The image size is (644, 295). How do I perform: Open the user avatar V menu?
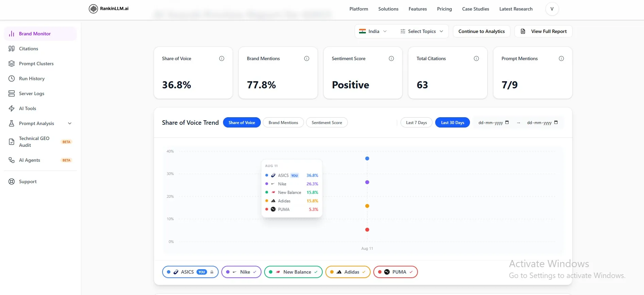click(552, 9)
